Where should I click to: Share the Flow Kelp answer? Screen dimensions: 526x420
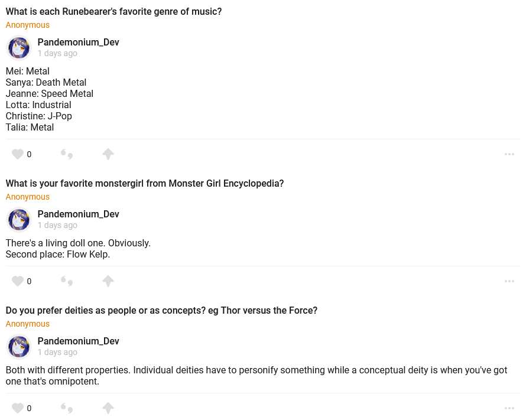coord(108,281)
